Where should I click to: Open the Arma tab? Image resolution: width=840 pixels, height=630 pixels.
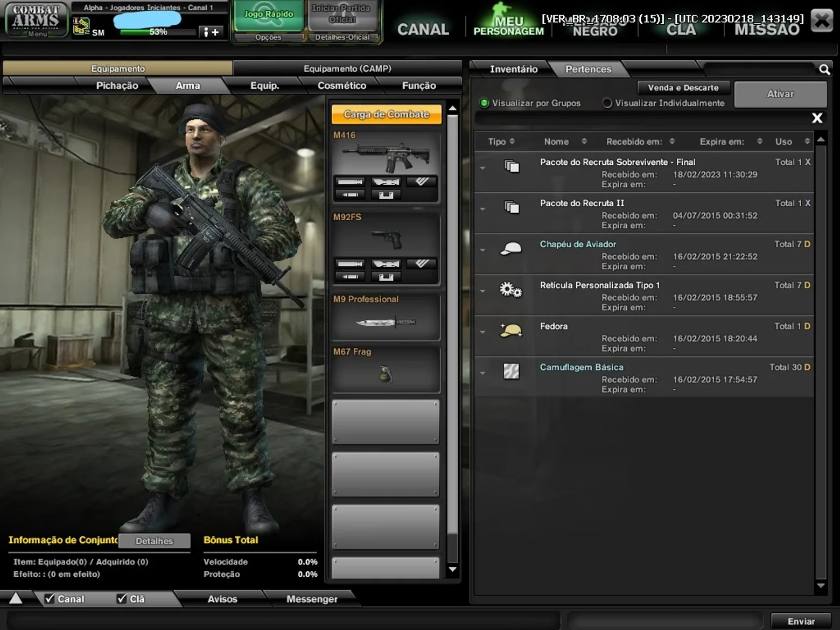[187, 86]
